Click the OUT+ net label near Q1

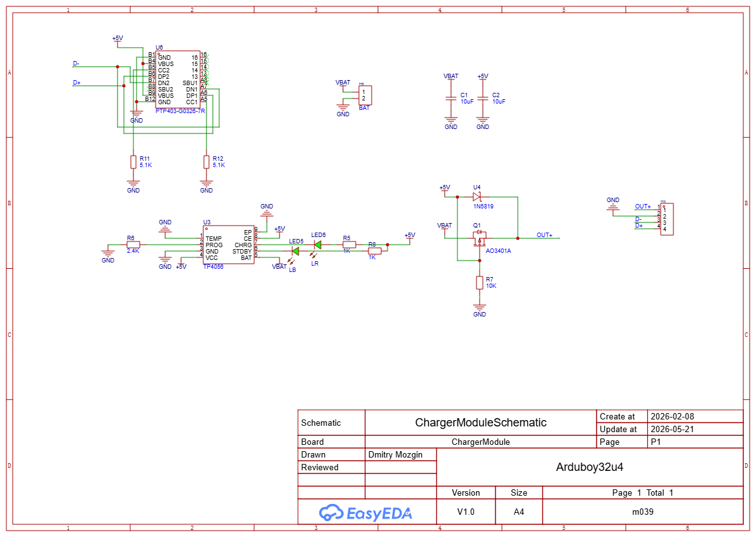coord(544,235)
